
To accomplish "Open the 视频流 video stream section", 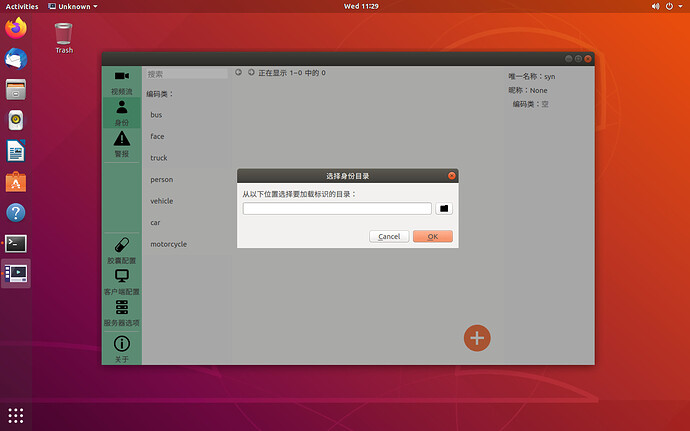I will 122,82.
